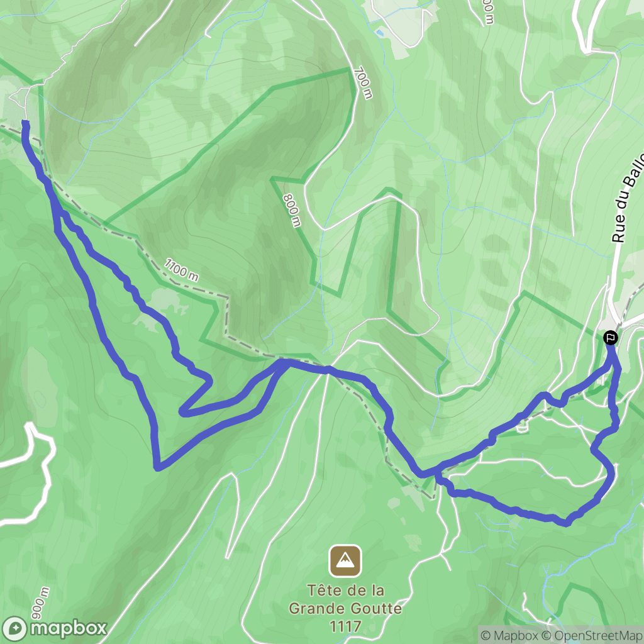Click the brown mountain peak icon
The height and width of the screenshot is (644, 644).
point(345,560)
